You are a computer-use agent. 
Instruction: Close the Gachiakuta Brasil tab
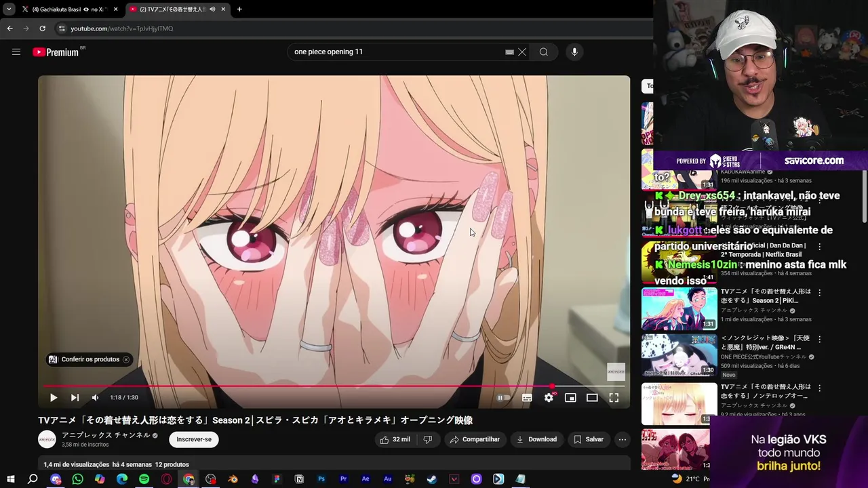click(x=115, y=9)
